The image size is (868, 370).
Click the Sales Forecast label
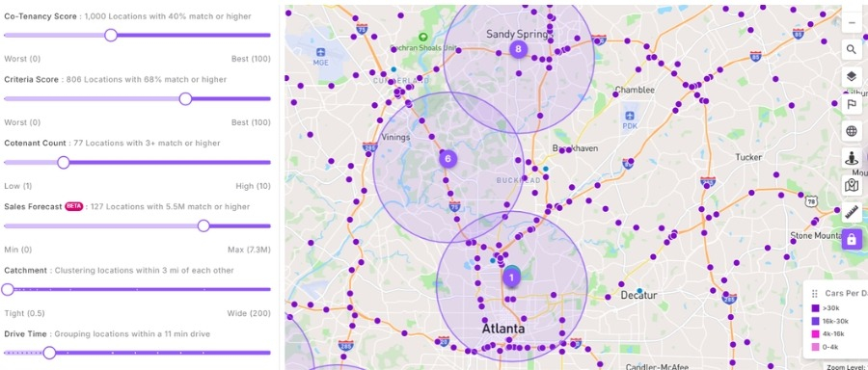click(x=33, y=206)
